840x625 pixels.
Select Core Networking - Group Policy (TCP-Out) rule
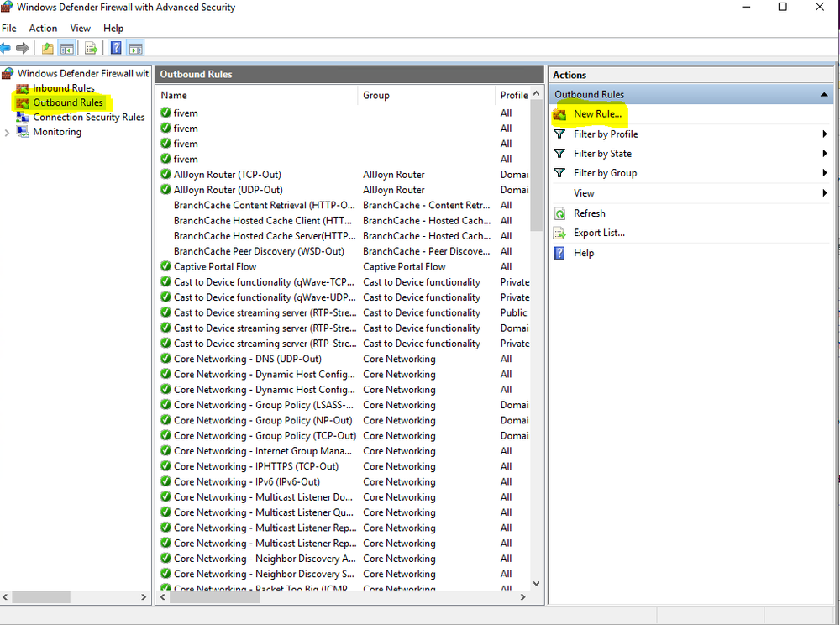coord(265,435)
